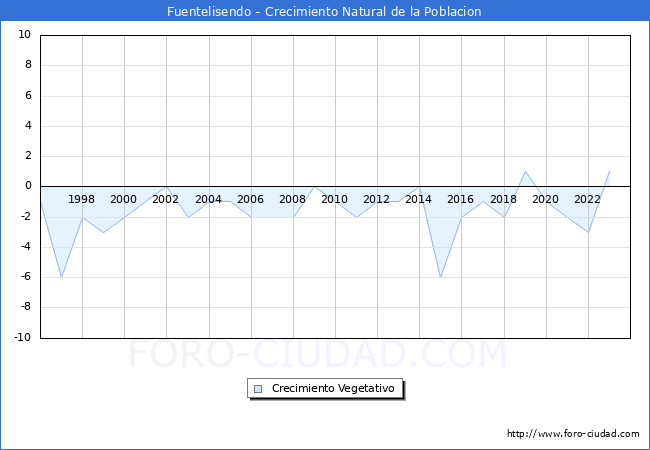This screenshot has width=650, height=450.
Task: Click the 2014 x-axis label
Action: pos(418,199)
